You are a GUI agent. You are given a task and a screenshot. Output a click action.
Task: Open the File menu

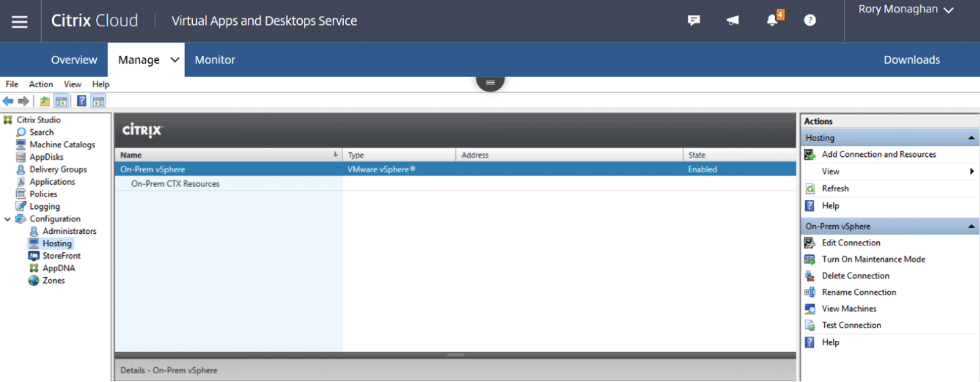pyautogui.click(x=12, y=85)
